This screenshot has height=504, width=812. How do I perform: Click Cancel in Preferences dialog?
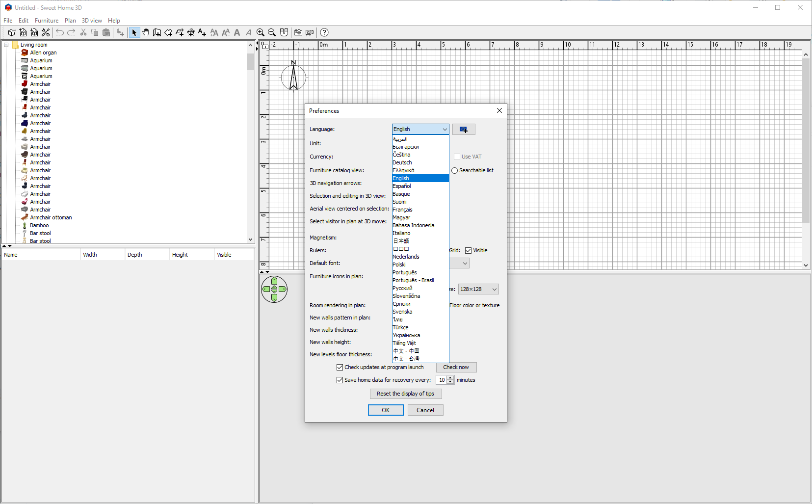425,410
